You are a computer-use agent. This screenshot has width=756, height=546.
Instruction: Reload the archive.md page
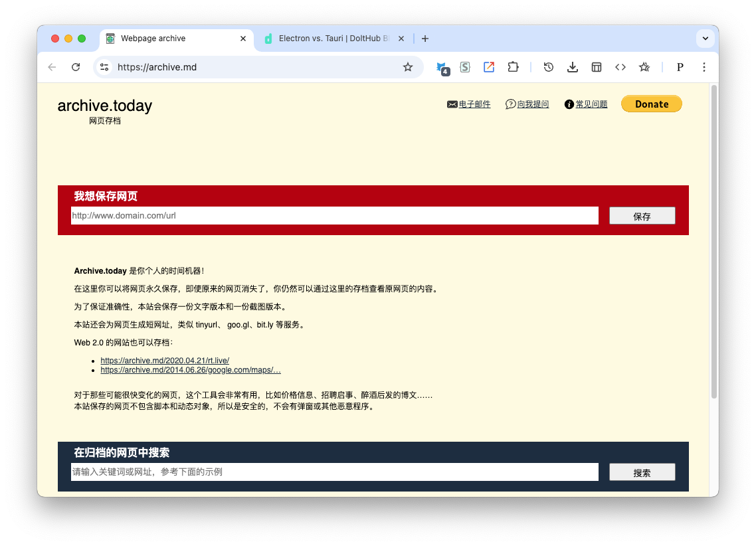coord(75,67)
